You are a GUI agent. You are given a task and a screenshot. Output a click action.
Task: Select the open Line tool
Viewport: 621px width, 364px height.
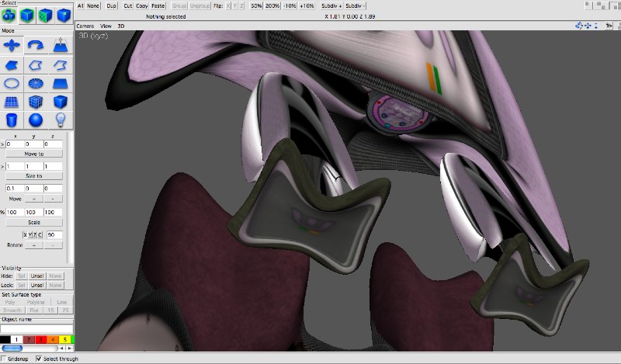coord(61,65)
